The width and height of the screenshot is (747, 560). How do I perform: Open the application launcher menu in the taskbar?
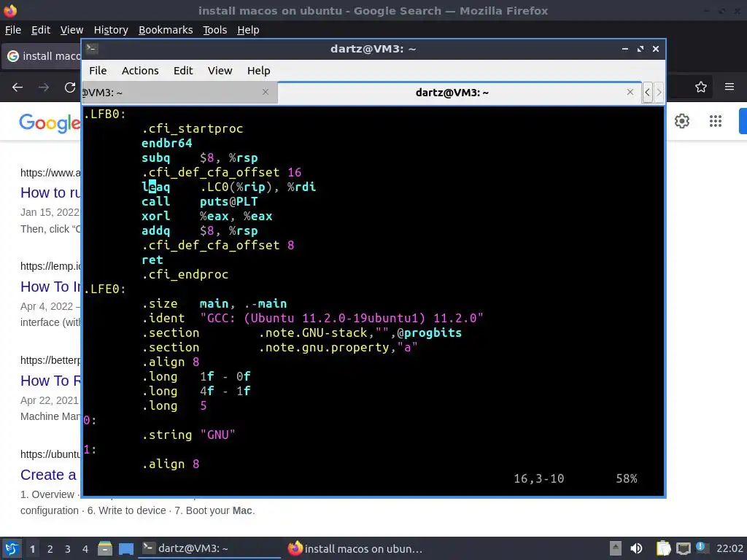12,548
